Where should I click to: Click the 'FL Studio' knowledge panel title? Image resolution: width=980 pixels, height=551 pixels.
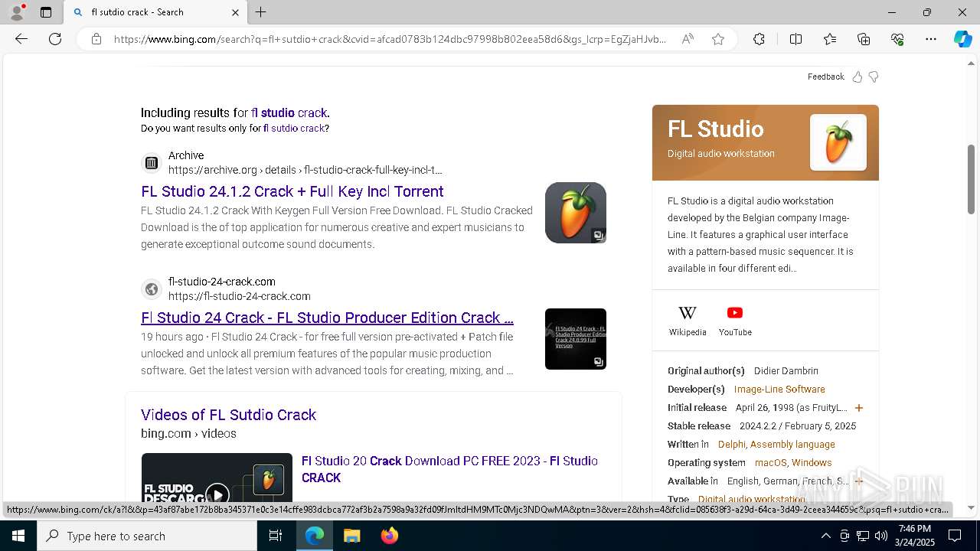point(715,129)
